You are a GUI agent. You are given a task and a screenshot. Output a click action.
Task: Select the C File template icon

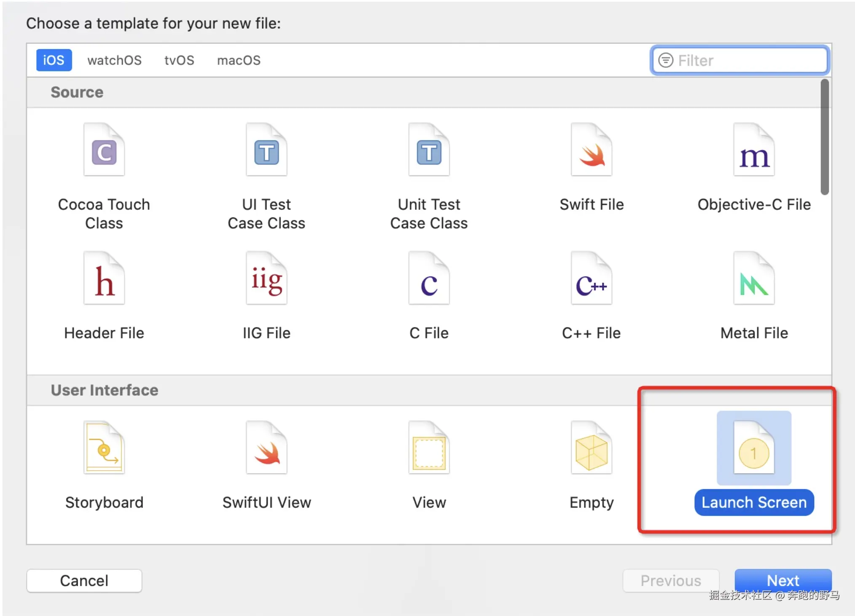429,278
